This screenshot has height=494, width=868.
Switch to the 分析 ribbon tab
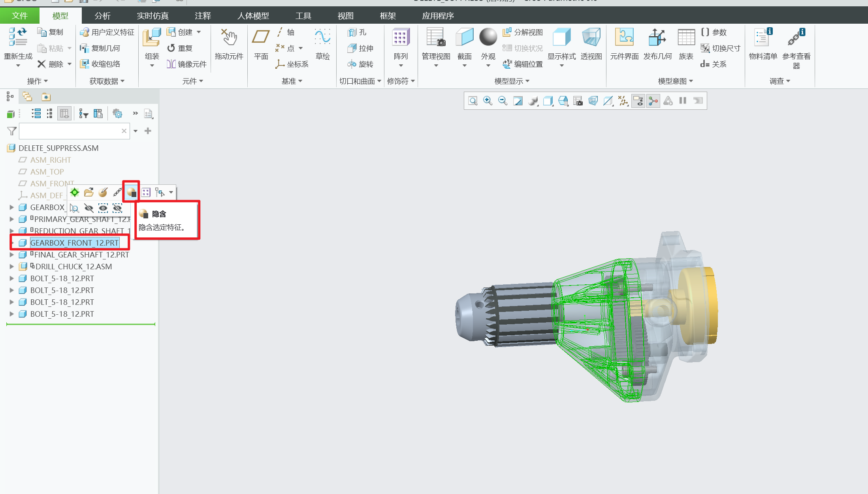[102, 16]
